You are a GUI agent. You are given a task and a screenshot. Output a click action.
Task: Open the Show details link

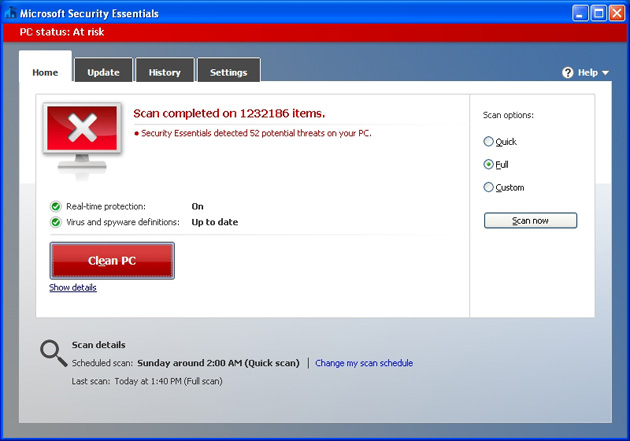tap(73, 288)
